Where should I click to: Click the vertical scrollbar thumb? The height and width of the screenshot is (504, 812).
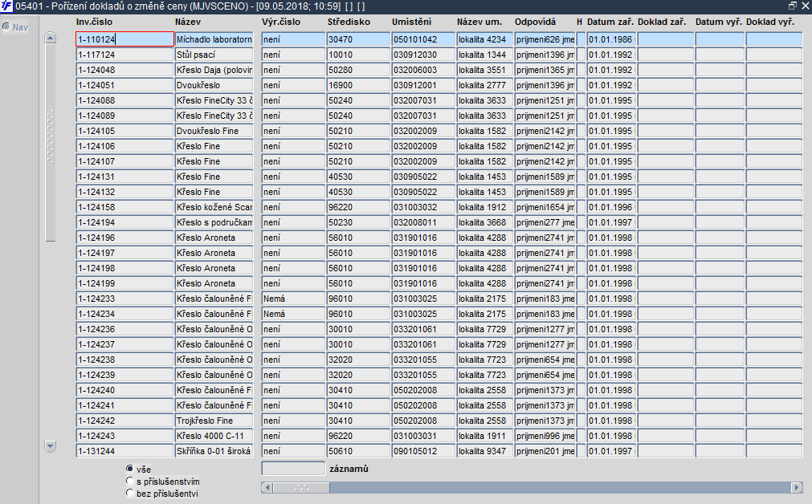[51, 142]
